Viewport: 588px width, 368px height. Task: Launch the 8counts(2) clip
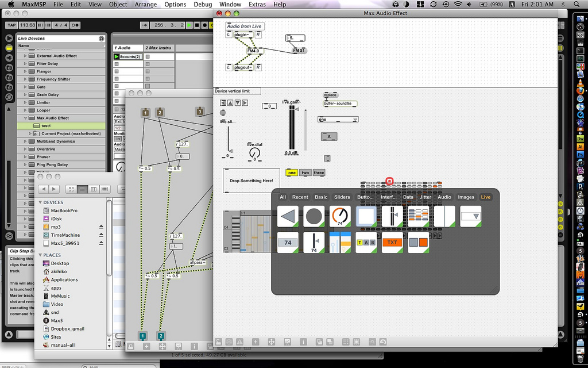pos(117,56)
